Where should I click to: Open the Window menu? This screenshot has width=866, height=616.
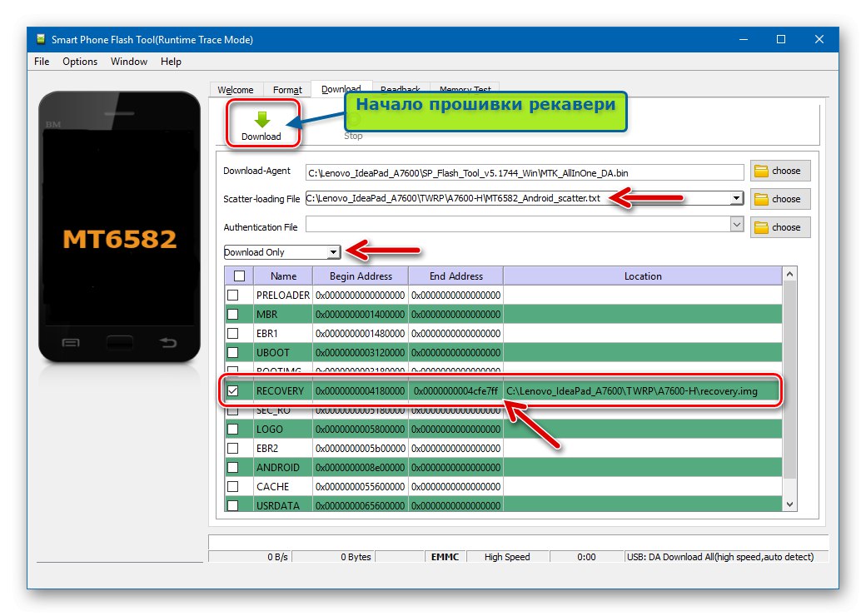click(x=129, y=62)
